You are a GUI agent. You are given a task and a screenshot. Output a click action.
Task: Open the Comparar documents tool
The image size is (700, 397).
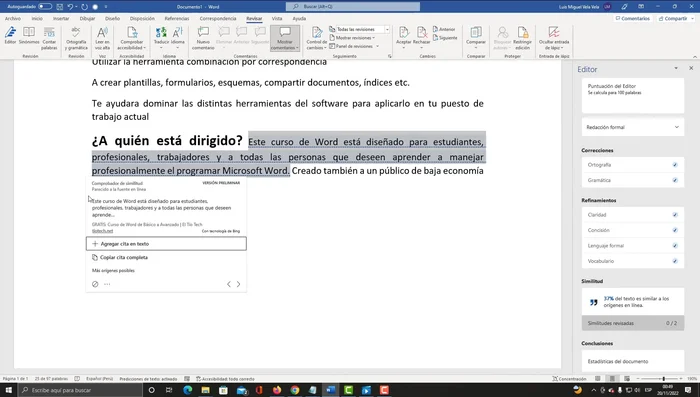coord(476,38)
